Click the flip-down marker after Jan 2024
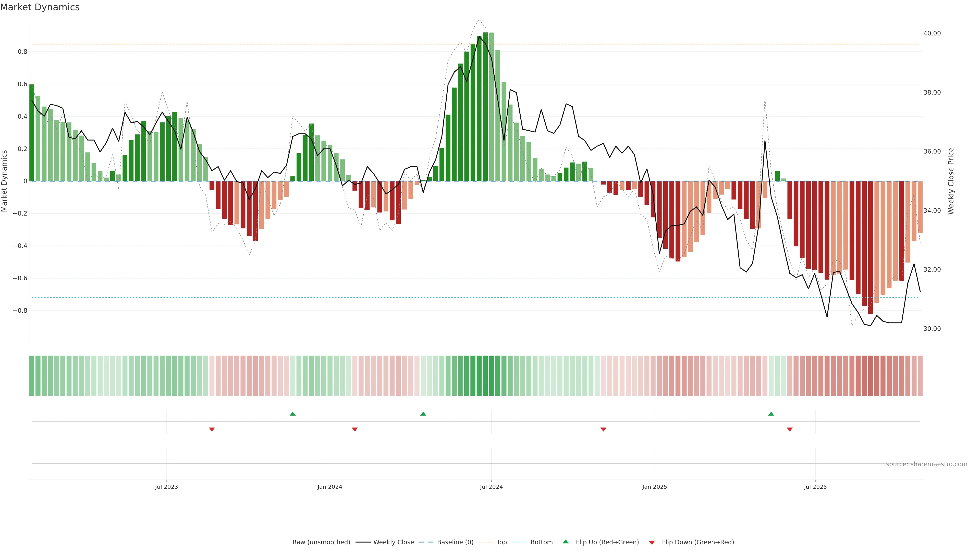Screen dimensions: 980x551 point(354,429)
